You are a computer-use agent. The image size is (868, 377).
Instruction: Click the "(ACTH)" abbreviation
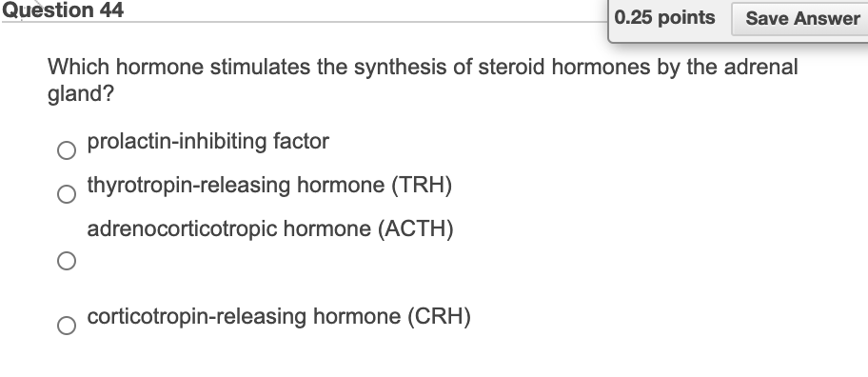coord(416,228)
